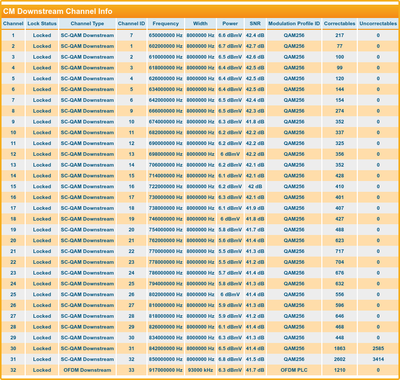Select the "778000000 Hz" frequency cell
Image resolution: width=400 pixels, height=380 pixels.
[x=166, y=262]
